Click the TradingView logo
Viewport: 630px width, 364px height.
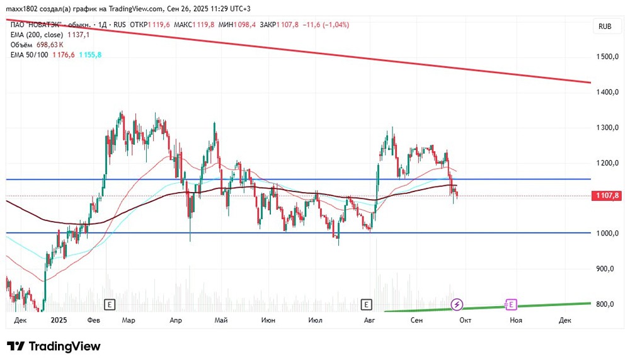pos(54,346)
